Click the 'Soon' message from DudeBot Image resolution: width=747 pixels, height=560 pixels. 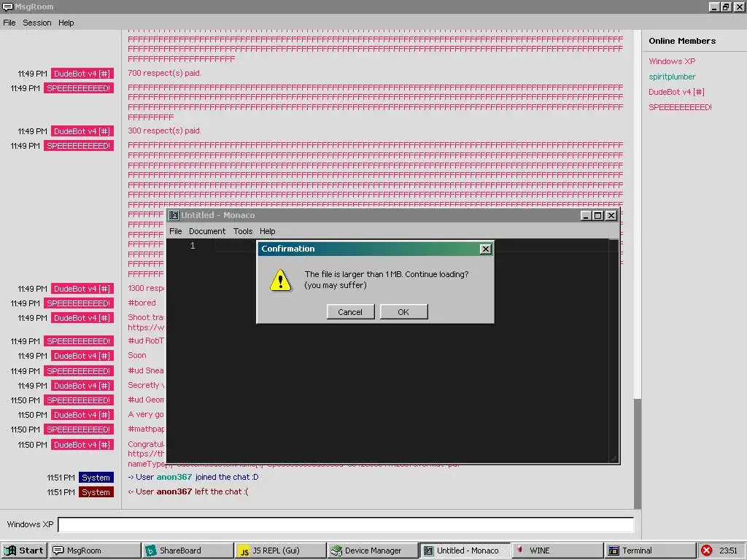tap(136, 355)
